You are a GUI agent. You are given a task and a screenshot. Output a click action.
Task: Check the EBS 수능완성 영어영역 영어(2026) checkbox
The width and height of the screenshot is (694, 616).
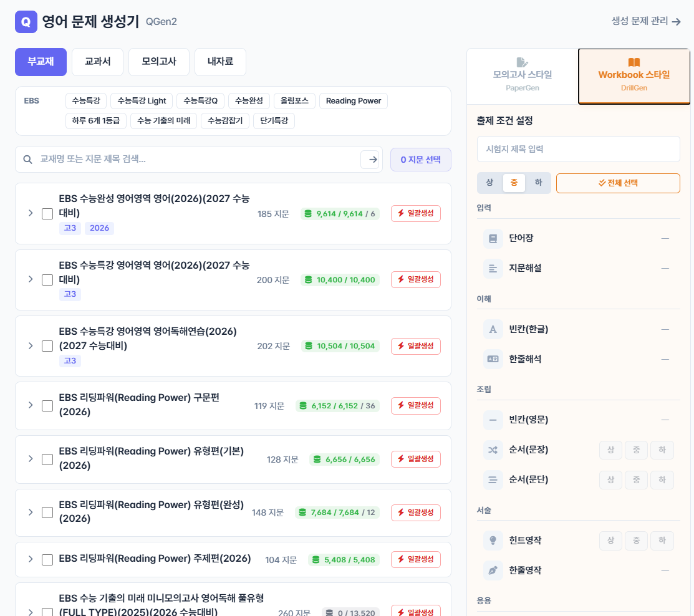click(47, 214)
